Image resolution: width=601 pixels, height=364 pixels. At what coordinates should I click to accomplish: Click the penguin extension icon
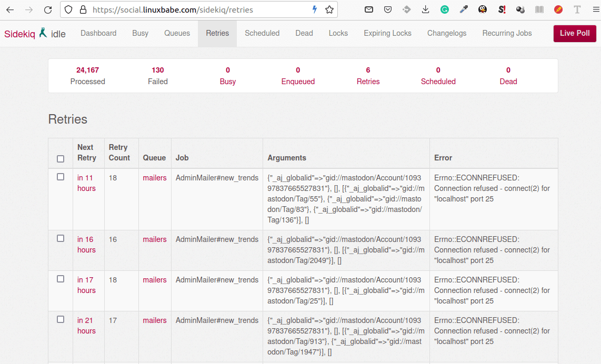(x=483, y=9)
